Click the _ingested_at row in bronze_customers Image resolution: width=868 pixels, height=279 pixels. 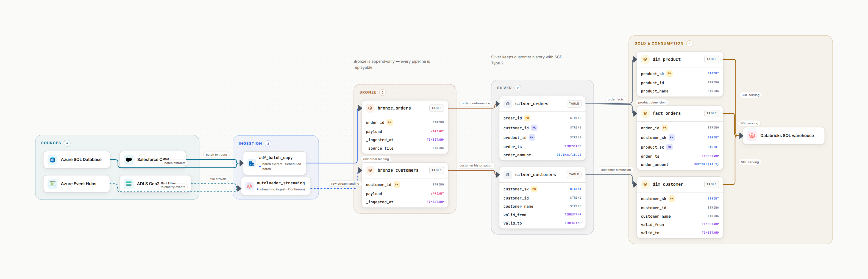(405, 202)
